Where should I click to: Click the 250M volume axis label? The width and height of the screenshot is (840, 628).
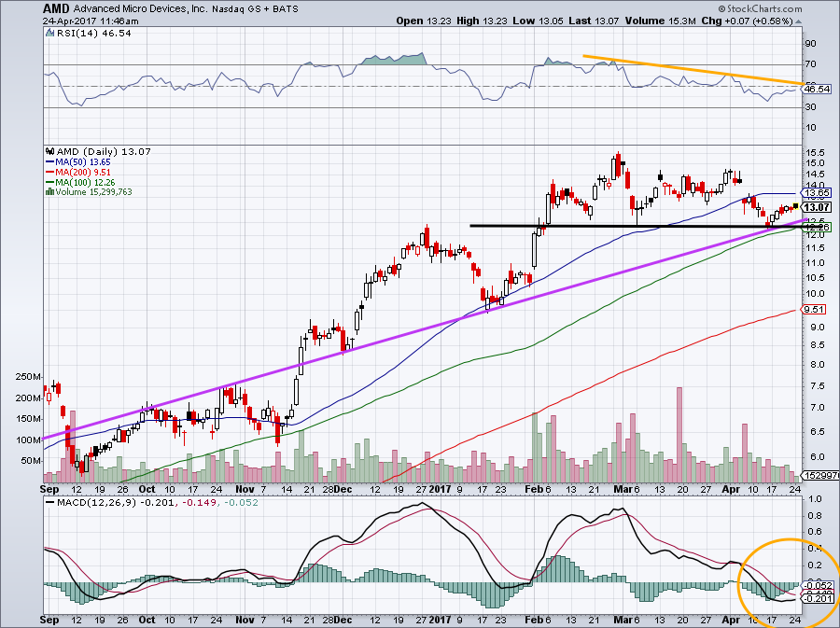click(x=28, y=377)
